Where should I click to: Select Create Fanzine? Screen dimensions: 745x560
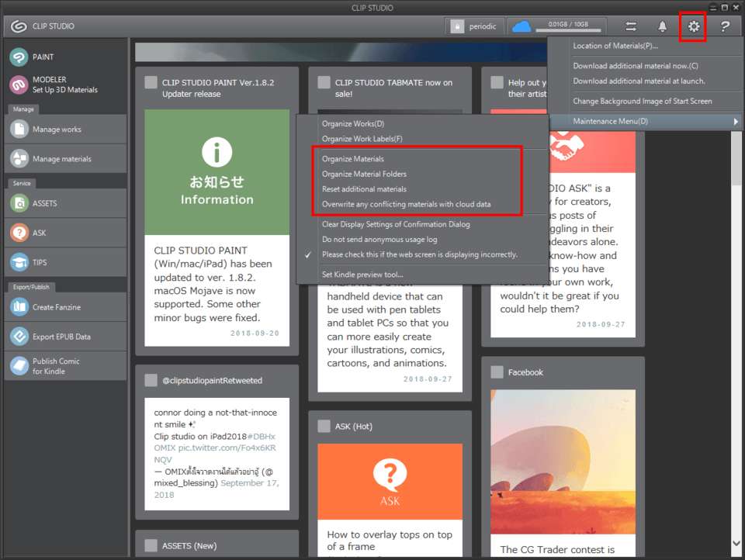pos(65,307)
